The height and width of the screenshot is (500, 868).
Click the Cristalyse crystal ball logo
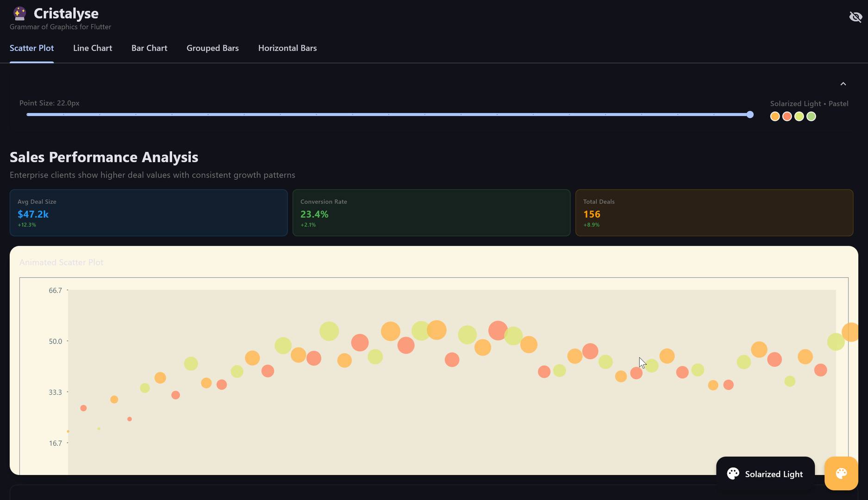click(19, 13)
